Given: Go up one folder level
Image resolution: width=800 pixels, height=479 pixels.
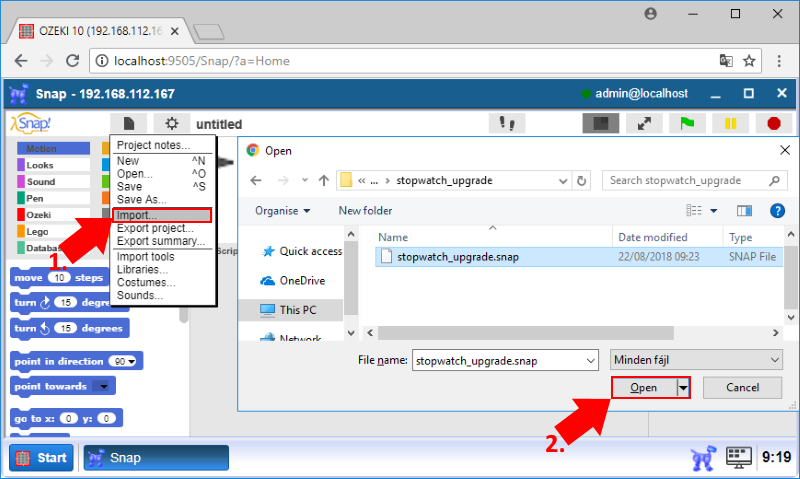Looking at the screenshot, I should click(x=323, y=181).
